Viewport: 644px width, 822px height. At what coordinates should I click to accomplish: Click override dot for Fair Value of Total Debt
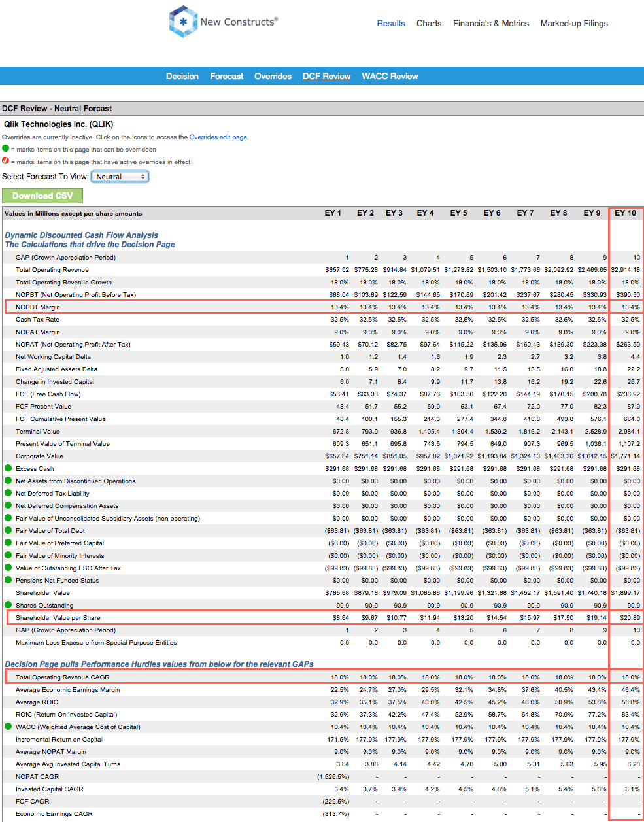click(x=8, y=530)
